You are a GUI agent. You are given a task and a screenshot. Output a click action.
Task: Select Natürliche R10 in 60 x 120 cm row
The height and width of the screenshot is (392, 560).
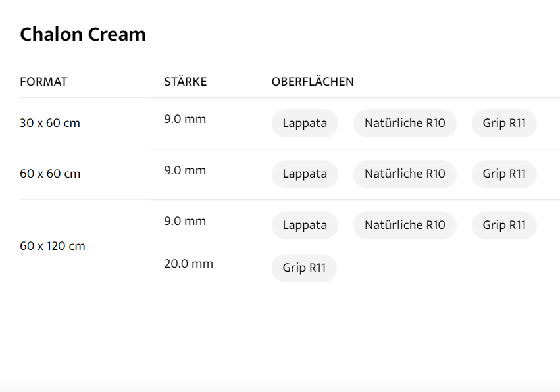405,225
